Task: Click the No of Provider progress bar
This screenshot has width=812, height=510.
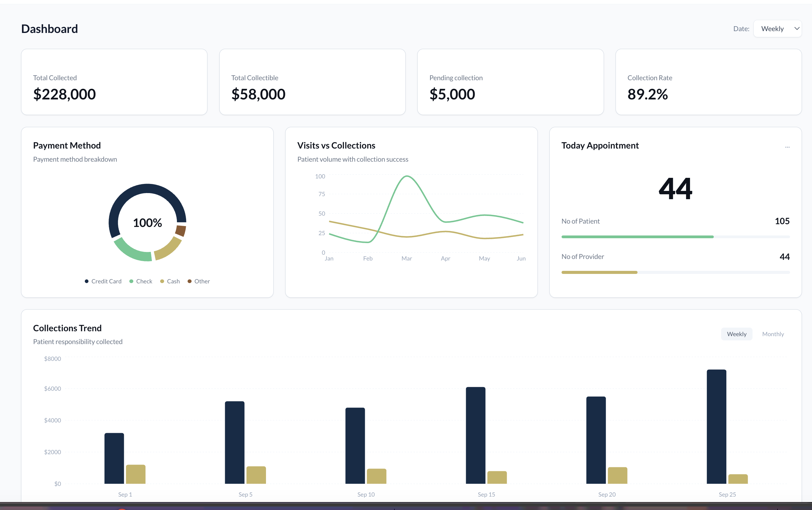Action: pos(599,272)
